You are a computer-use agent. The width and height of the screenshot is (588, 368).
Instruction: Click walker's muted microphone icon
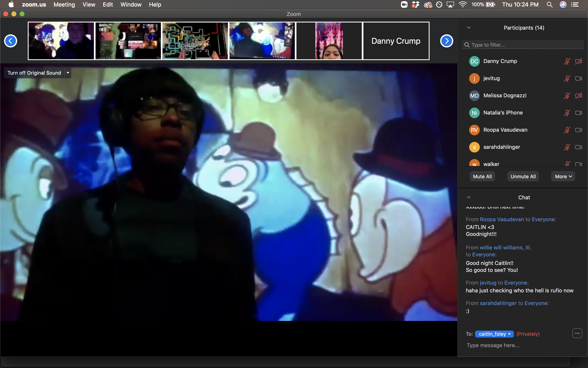tap(567, 164)
